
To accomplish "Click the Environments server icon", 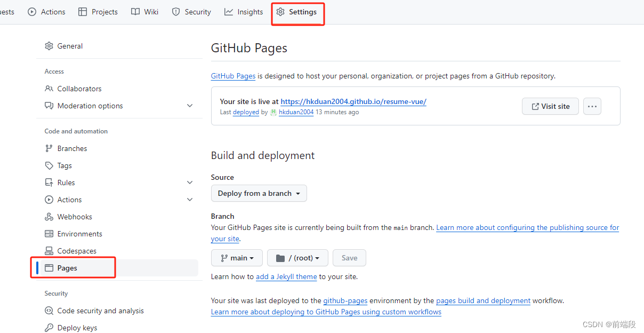I will tap(49, 234).
